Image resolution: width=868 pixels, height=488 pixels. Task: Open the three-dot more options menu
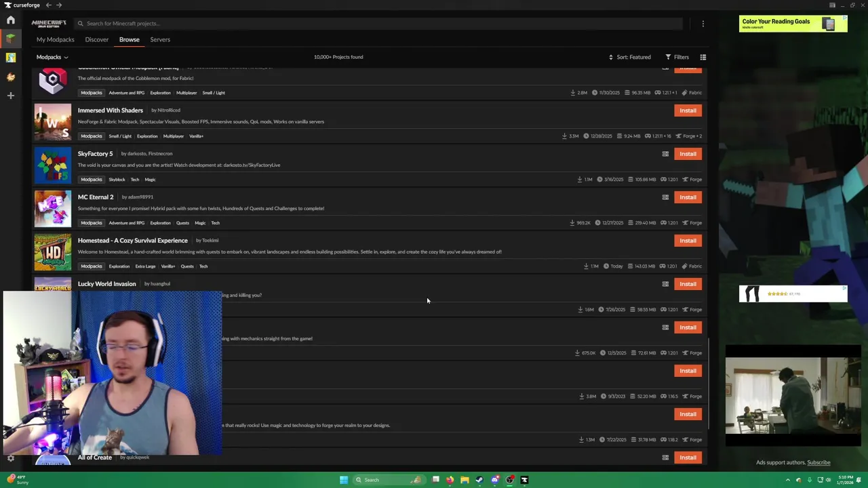(x=703, y=24)
